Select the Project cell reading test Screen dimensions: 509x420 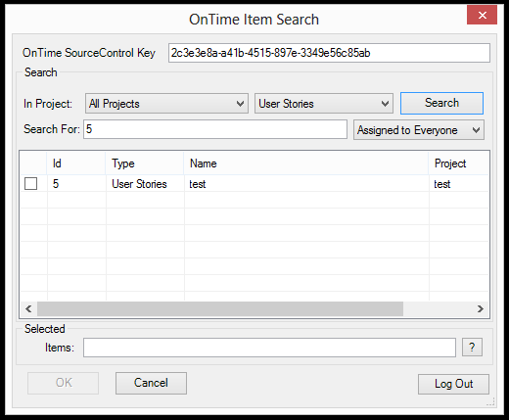(x=459, y=184)
